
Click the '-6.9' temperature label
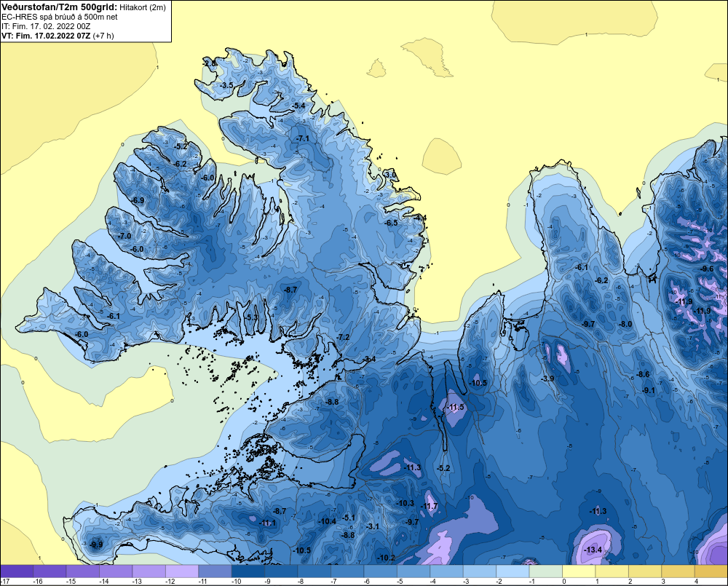click(138, 201)
